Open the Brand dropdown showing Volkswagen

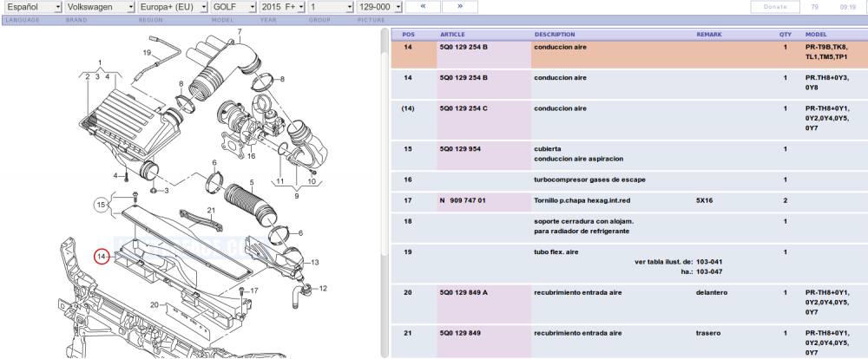pyautogui.click(x=100, y=7)
